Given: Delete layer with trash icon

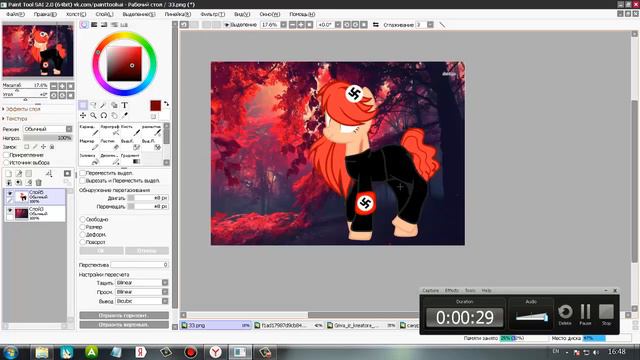Looking at the screenshot, I should pyautogui.click(x=39, y=182).
